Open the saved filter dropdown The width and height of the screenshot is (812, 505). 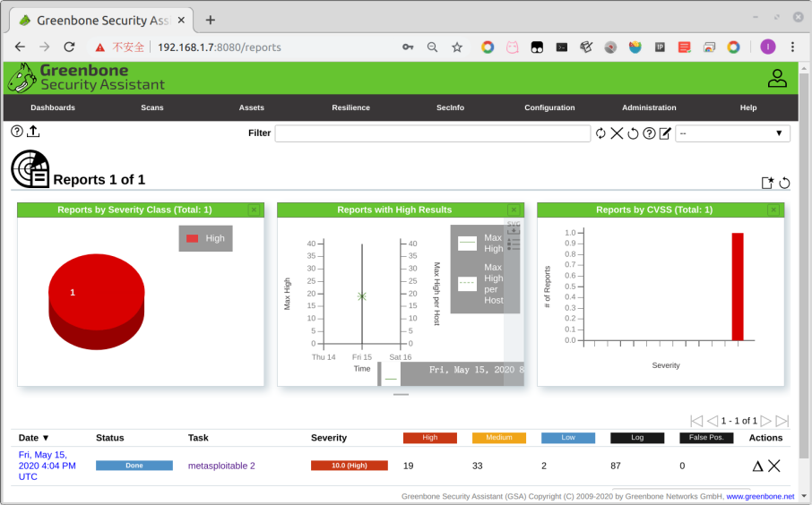point(732,133)
